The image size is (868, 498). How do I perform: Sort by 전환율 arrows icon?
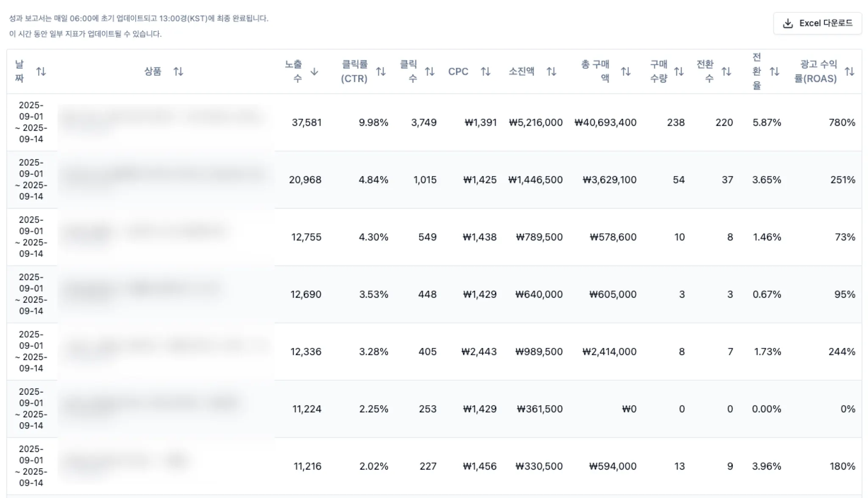click(774, 72)
